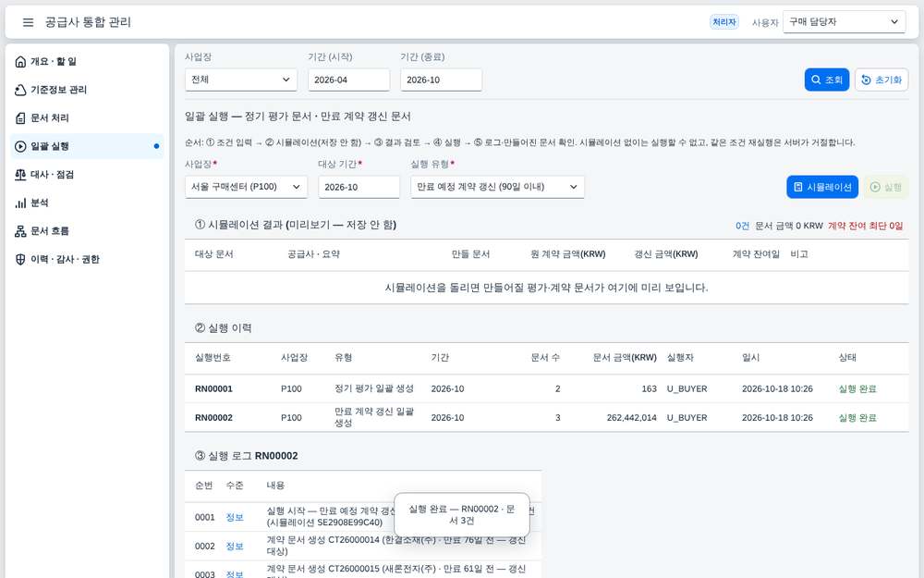
Task: Click 실행 완료 status of RN00002
Action: click(x=857, y=418)
